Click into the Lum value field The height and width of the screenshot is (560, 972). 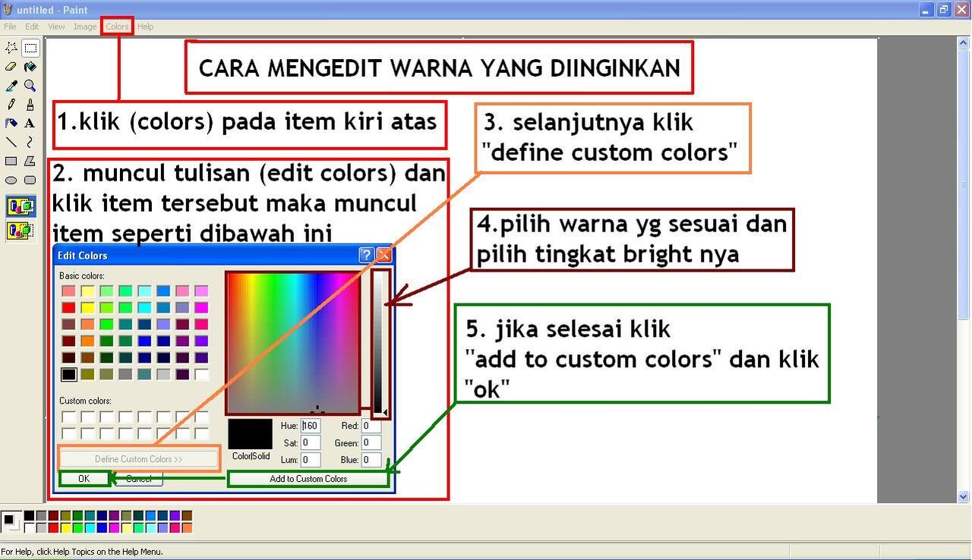[x=311, y=459]
